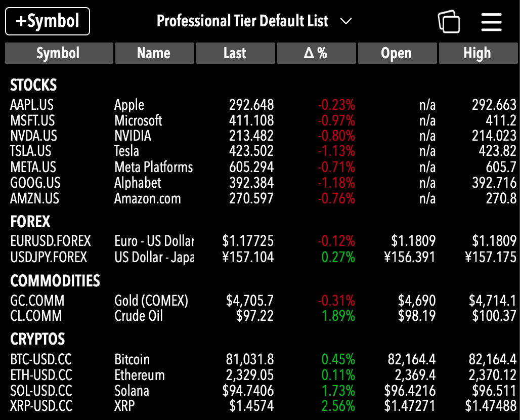Open the hamburger menu icon
The height and width of the screenshot is (420, 520).
[491, 22]
